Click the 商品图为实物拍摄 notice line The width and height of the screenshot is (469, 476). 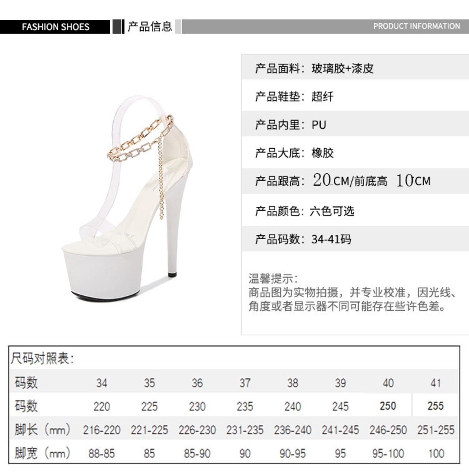(x=352, y=292)
